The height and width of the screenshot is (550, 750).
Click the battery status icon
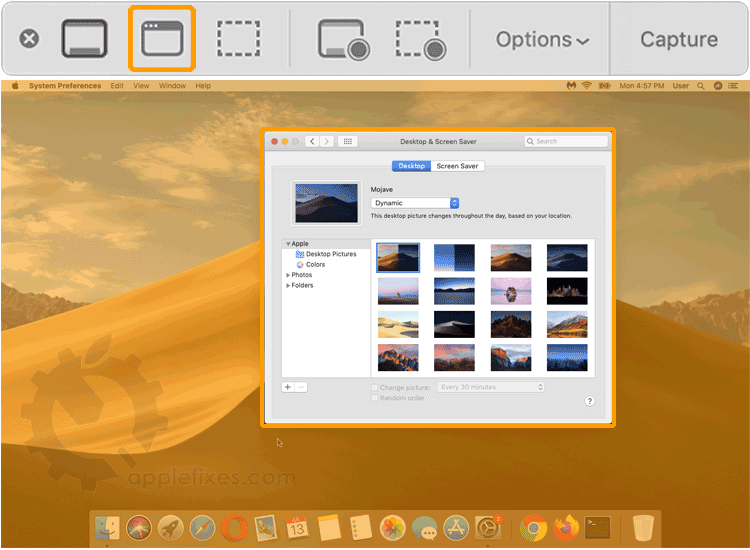605,86
